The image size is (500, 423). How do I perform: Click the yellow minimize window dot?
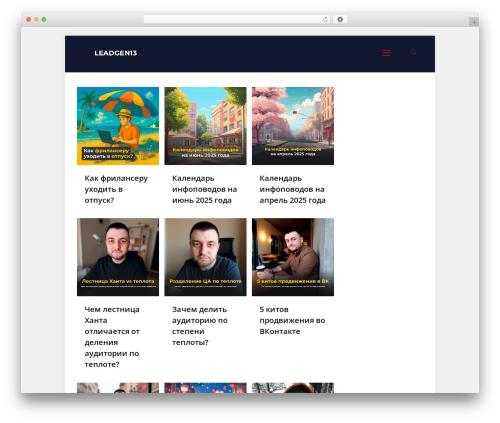click(36, 19)
